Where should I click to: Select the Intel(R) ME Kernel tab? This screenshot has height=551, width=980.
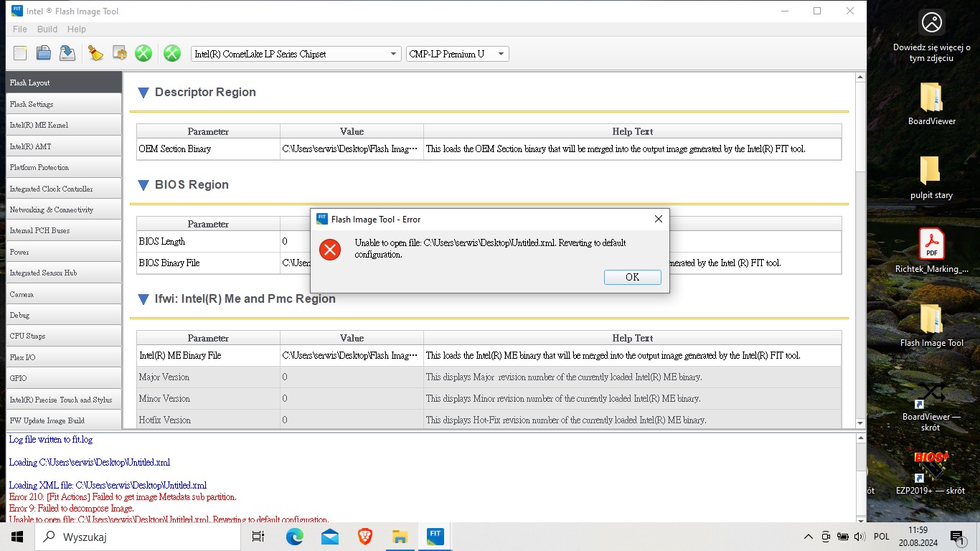[64, 125]
